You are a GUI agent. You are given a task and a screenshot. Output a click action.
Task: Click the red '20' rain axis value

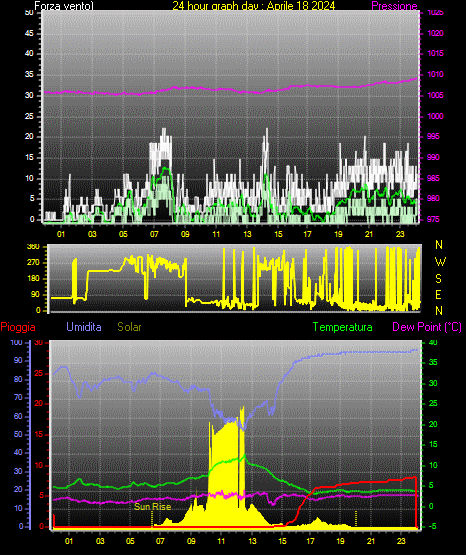pos(39,404)
